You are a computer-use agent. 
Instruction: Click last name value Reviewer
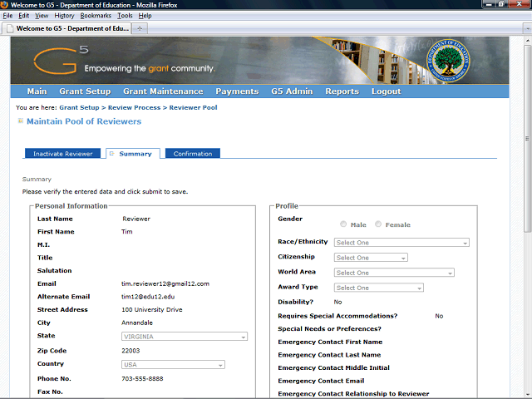pyautogui.click(x=136, y=219)
